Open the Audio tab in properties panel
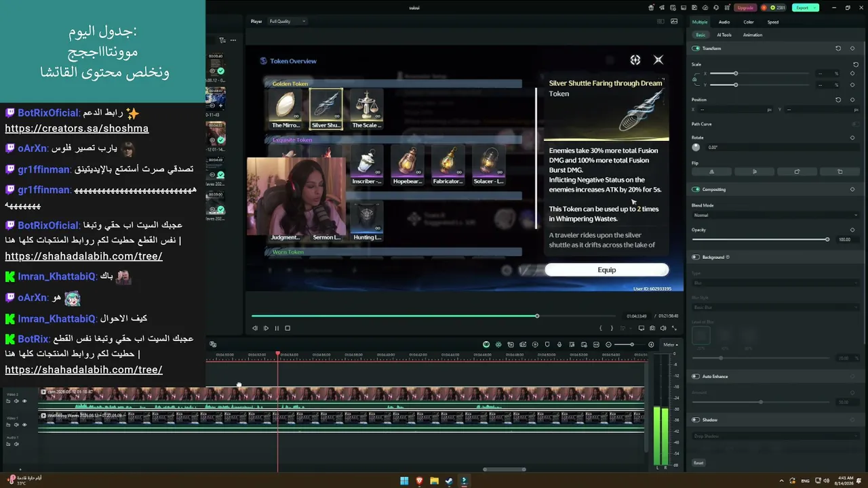 click(x=724, y=22)
